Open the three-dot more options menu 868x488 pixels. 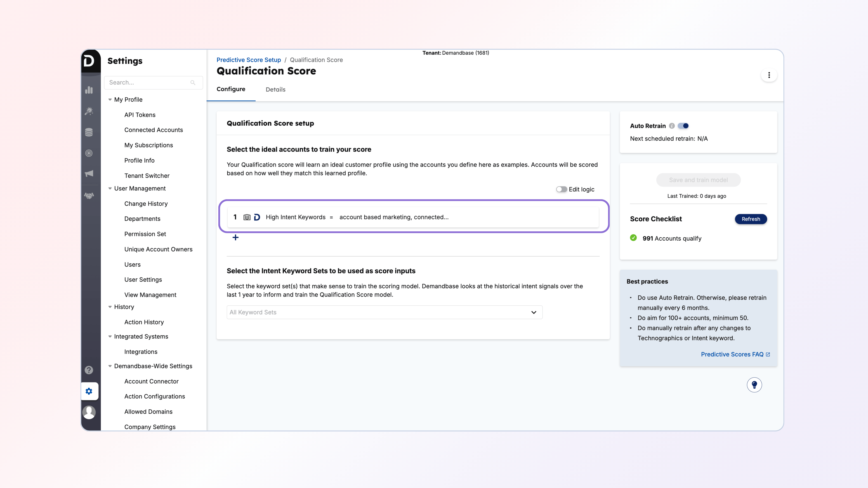click(769, 75)
